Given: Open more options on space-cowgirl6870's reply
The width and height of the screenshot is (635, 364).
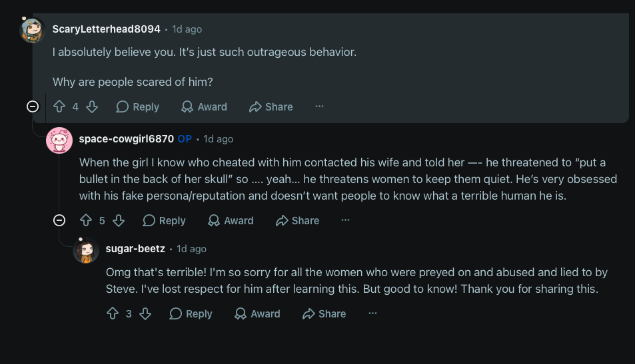Looking at the screenshot, I should coord(345,220).
